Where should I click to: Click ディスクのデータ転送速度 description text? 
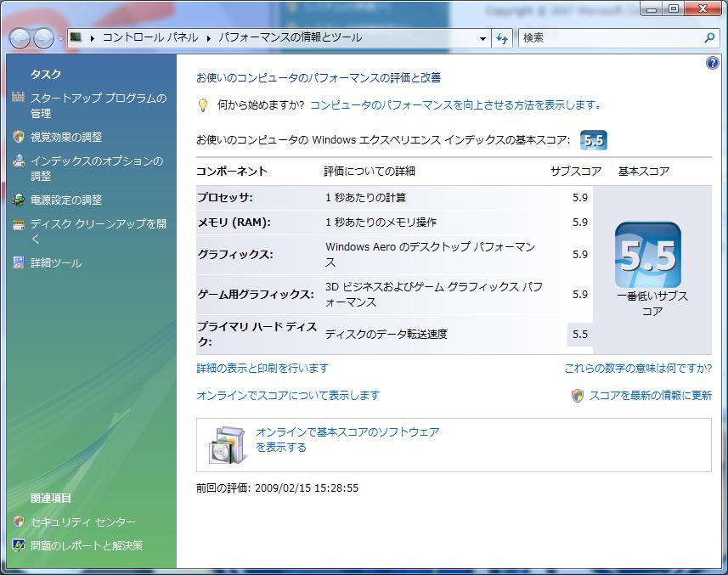click(x=386, y=334)
